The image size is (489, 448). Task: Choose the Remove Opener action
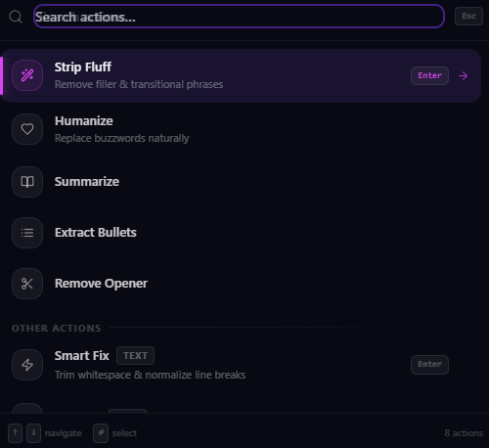coord(241,284)
